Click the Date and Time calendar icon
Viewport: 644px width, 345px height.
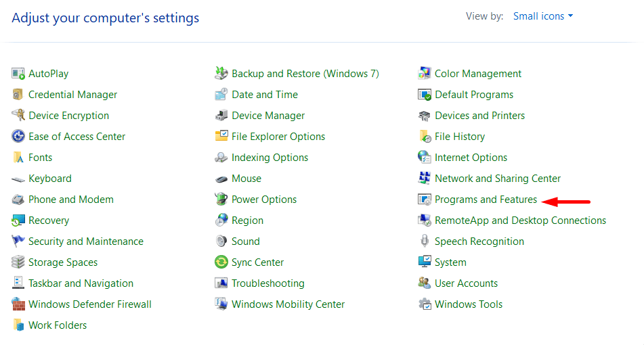221,95
